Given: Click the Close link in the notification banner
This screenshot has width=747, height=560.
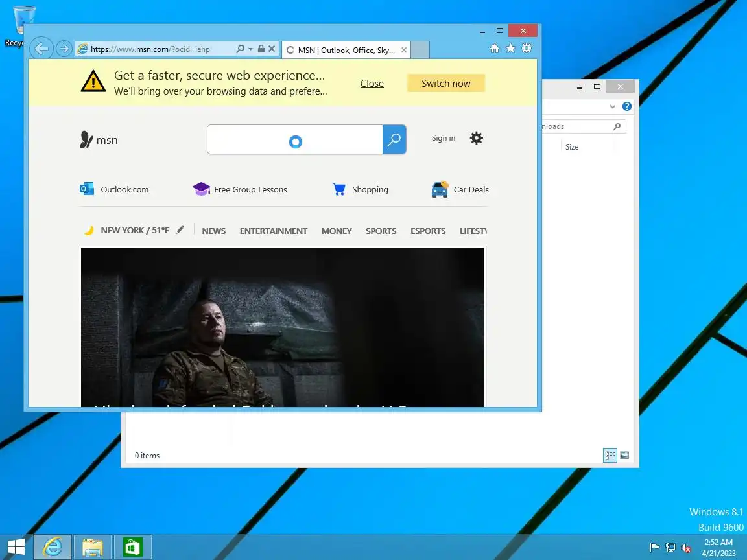Looking at the screenshot, I should click(372, 84).
